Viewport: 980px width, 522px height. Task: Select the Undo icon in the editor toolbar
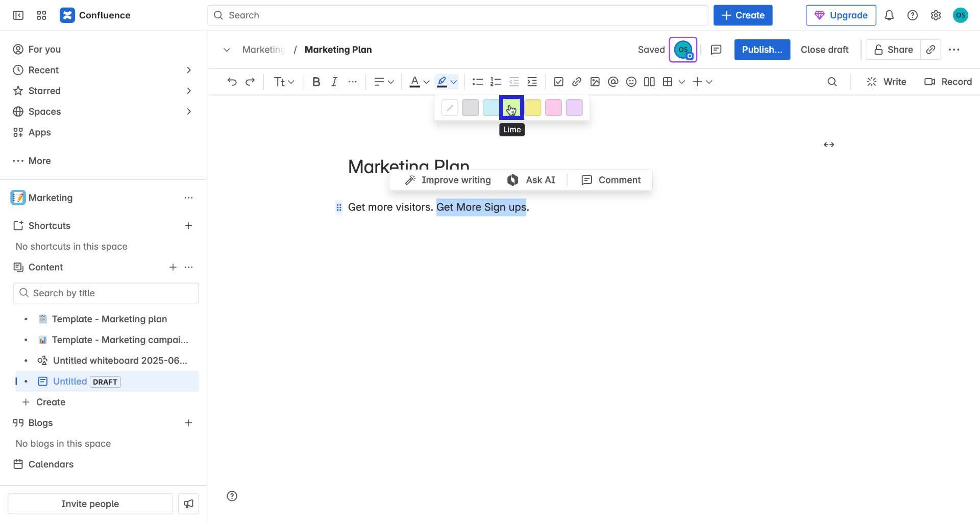click(x=232, y=81)
